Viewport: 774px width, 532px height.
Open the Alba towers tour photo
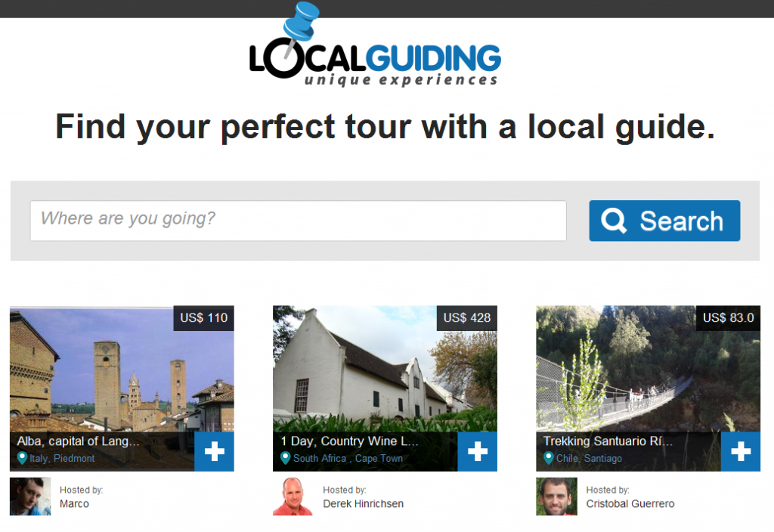pyautogui.click(x=122, y=369)
